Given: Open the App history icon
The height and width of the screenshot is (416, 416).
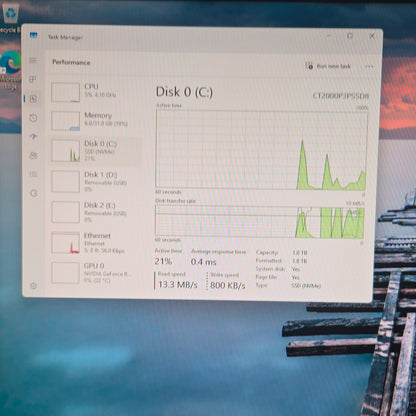Looking at the screenshot, I should click(33, 118).
